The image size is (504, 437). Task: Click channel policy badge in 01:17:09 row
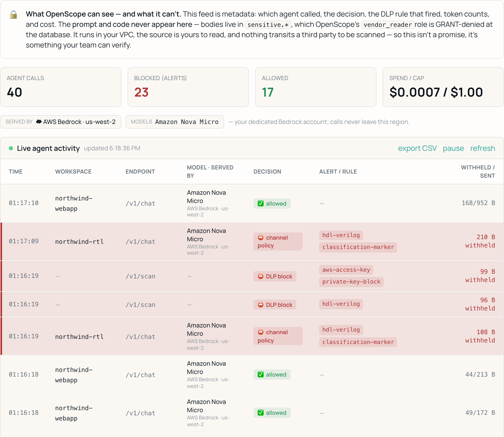pyautogui.click(x=278, y=241)
